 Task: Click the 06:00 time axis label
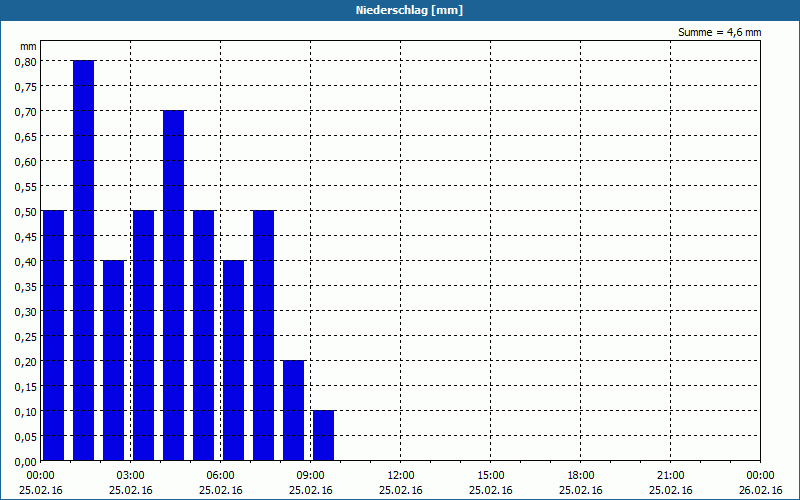(x=220, y=476)
